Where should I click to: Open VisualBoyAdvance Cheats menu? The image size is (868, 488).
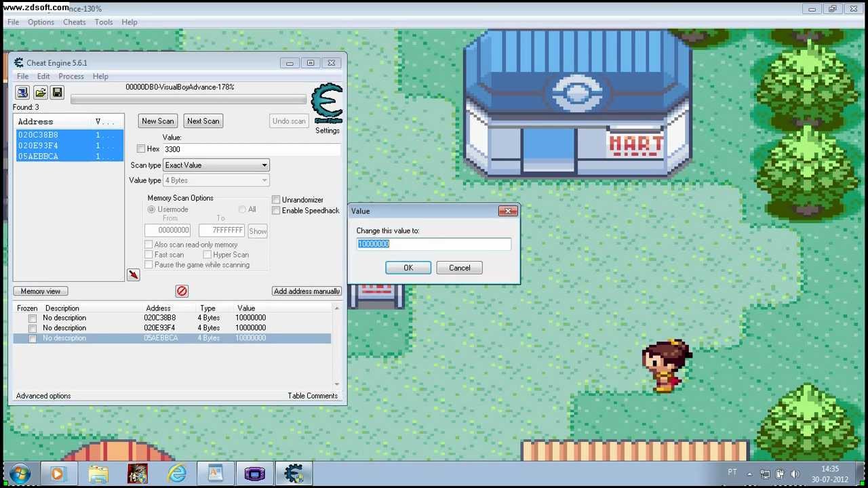tap(75, 22)
